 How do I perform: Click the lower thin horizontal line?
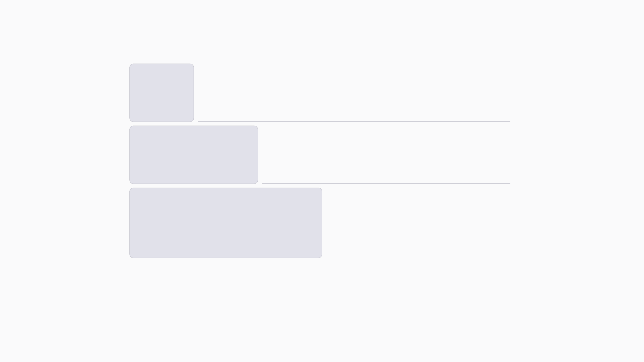click(x=386, y=183)
